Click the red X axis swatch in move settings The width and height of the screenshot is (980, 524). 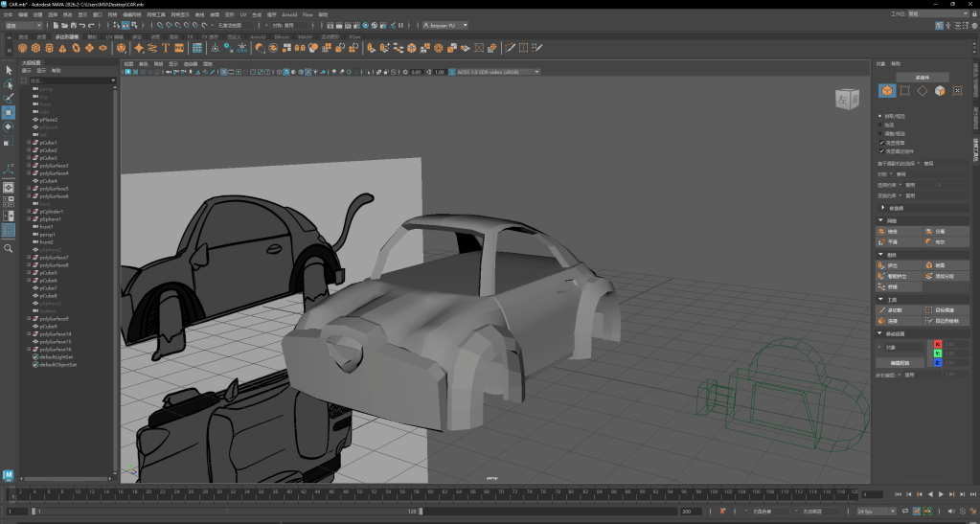938,344
